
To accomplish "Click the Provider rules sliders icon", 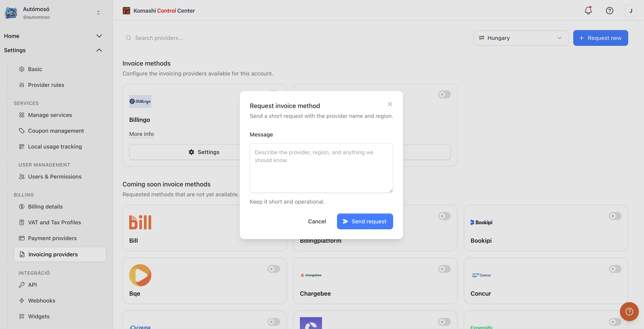I will (x=22, y=85).
